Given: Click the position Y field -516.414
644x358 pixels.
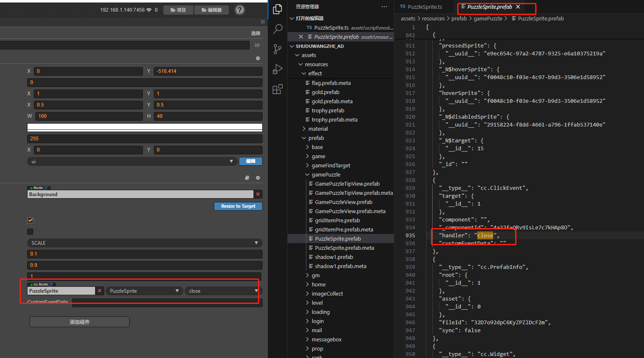Looking at the screenshot, I should pyautogui.click(x=208, y=71).
